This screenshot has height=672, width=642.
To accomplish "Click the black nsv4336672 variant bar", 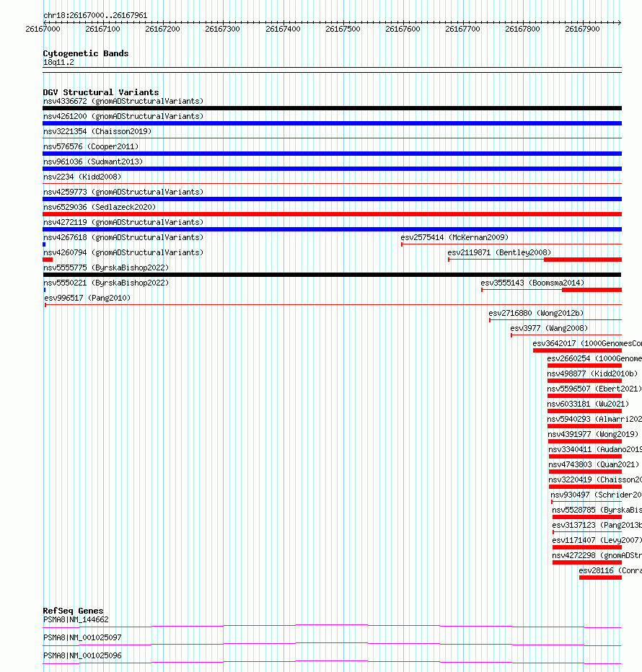I will (x=333, y=108).
